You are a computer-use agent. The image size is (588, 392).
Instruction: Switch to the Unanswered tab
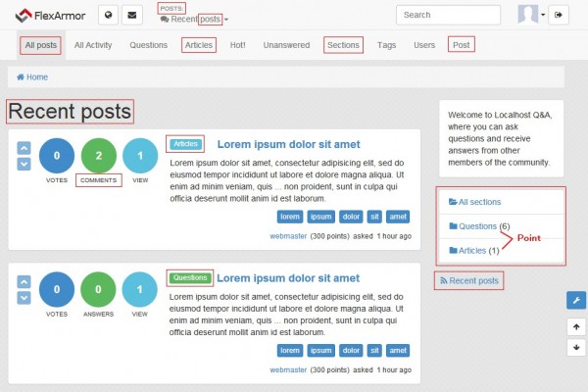286,45
